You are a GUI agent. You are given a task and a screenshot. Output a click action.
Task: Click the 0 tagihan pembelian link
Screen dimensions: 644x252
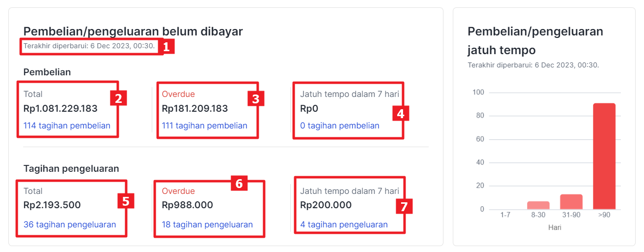tap(339, 126)
